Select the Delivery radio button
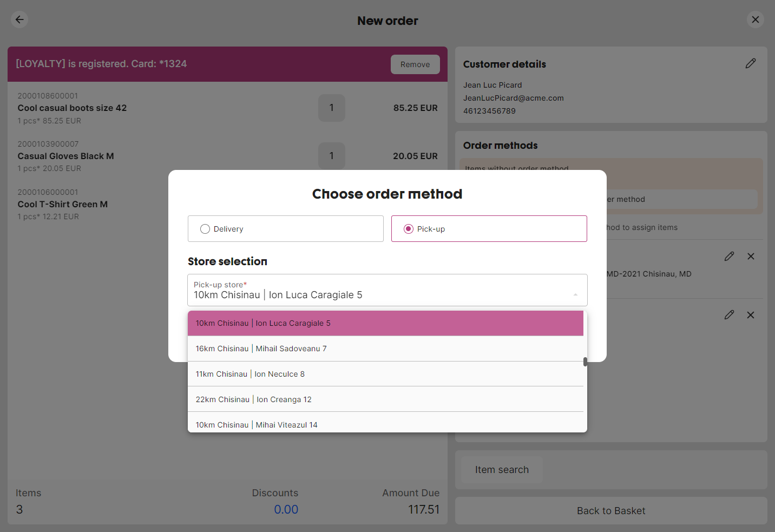Screen dimensions: 775x532 click(205, 229)
